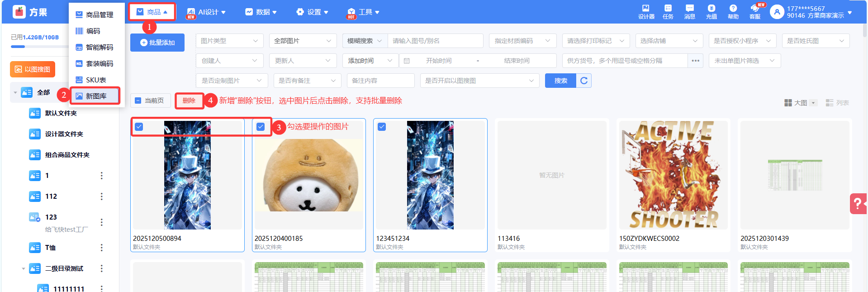Open the 更新人 dropdown
The height and width of the screenshot is (292, 868).
303,61
